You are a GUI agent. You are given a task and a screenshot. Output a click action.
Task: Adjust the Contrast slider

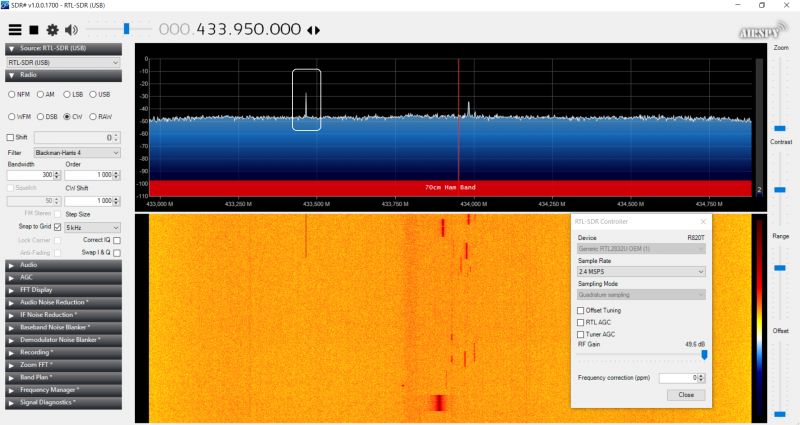click(780, 190)
